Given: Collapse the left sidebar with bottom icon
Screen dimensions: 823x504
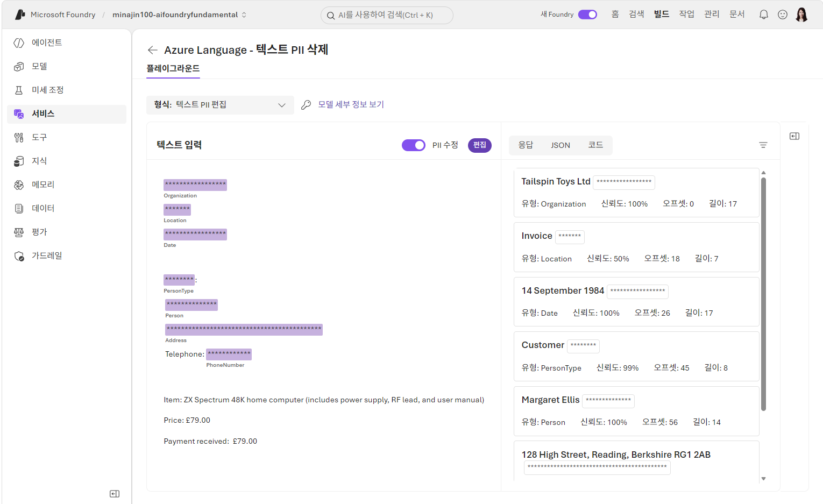Looking at the screenshot, I should [x=115, y=494].
